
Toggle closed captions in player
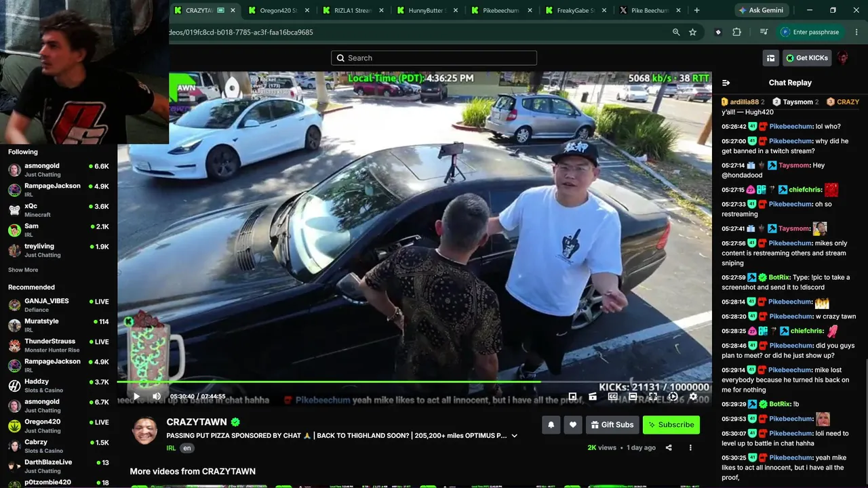tap(613, 396)
